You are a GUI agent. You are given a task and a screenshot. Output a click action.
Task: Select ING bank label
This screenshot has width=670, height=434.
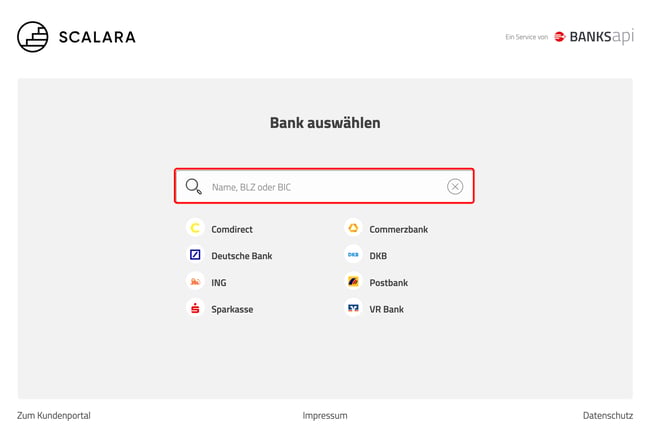(x=219, y=283)
